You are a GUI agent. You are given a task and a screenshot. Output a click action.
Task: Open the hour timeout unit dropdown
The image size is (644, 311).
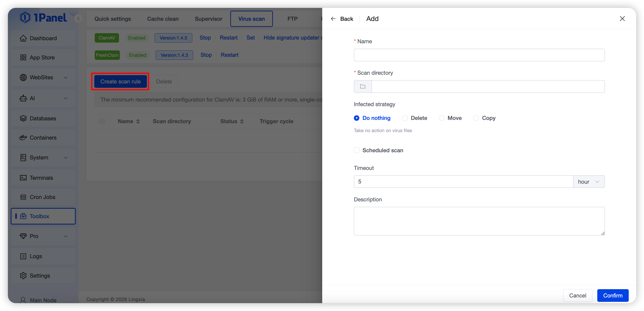coord(589,182)
